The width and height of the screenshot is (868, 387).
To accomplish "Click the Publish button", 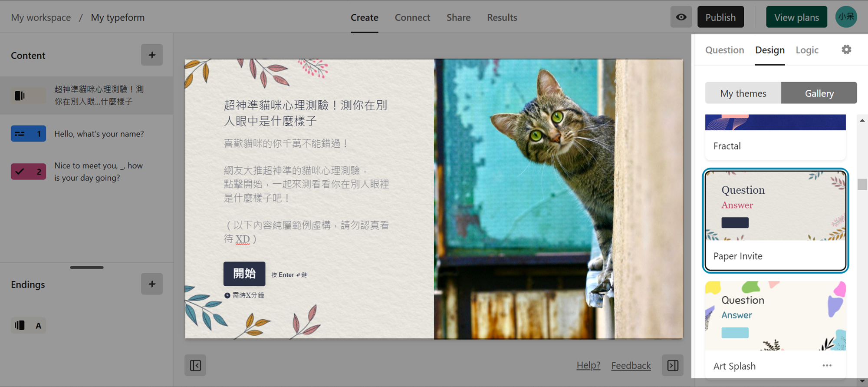I will coord(720,17).
